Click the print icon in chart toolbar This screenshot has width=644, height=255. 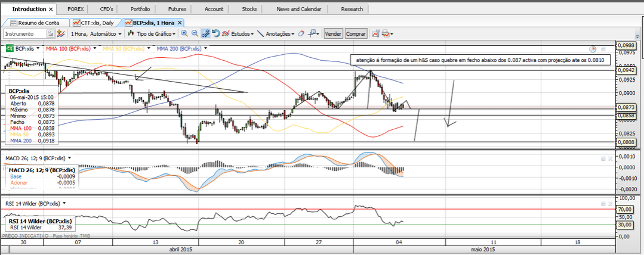click(x=386, y=34)
